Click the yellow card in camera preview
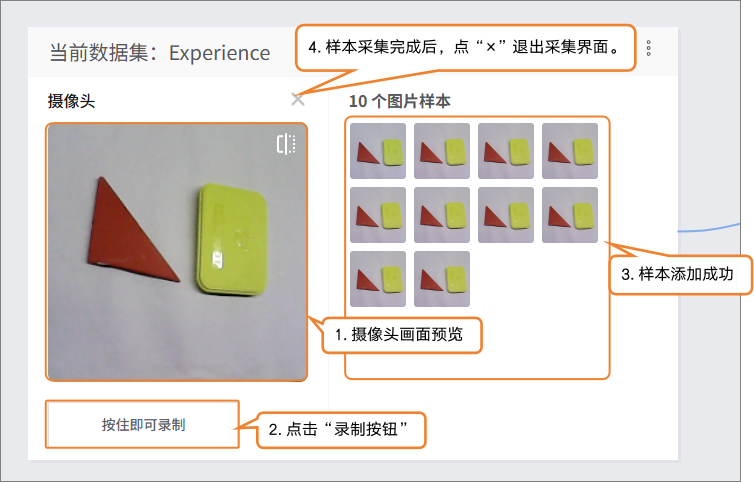This screenshot has height=482, width=754. 232,239
